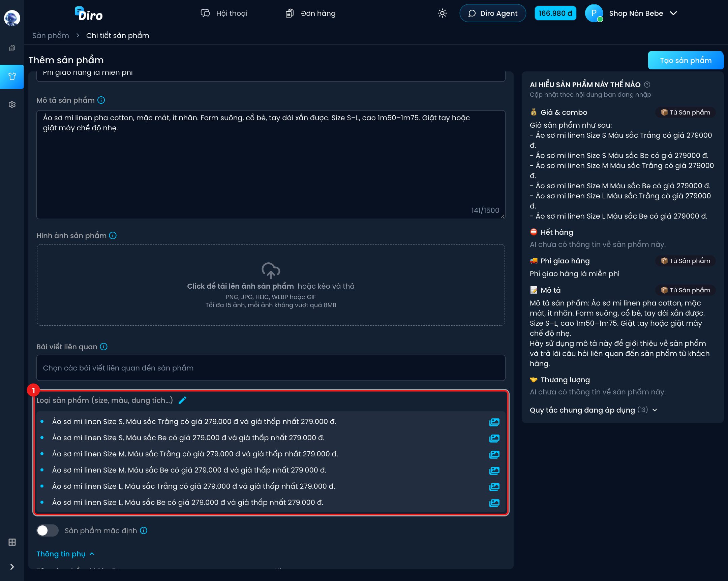Click info icon next to Hình ảnh sản phẩm
Image resolution: width=728 pixels, height=581 pixels.
point(113,235)
